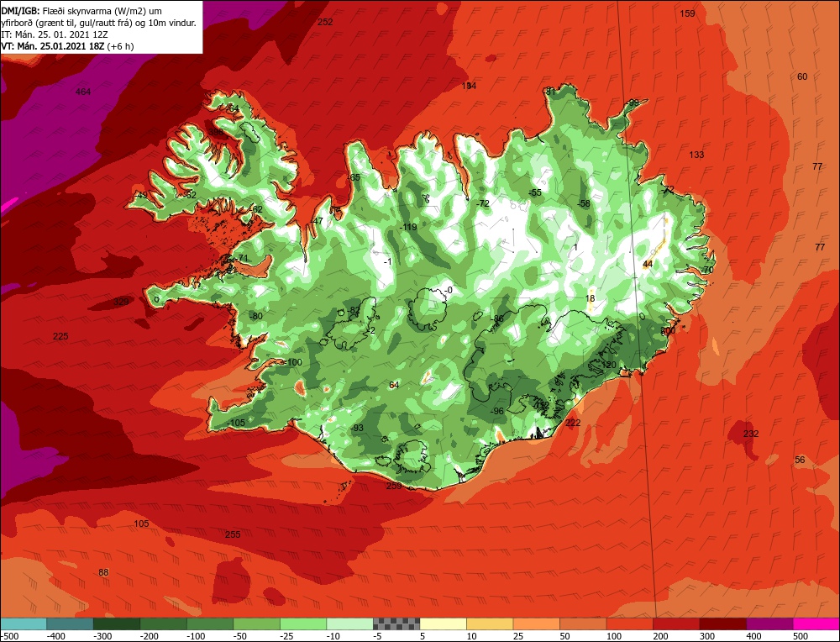The width and height of the screenshot is (840, 642).
Task: Click the flux value -71 on land
Action: tap(243, 258)
